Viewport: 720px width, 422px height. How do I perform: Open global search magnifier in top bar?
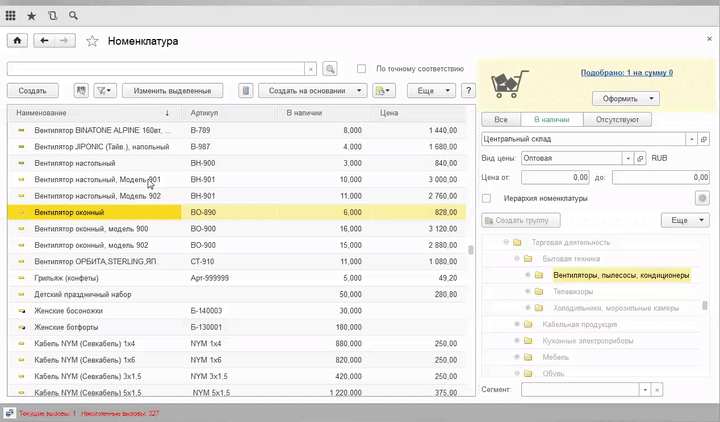[x=73, y=16]
